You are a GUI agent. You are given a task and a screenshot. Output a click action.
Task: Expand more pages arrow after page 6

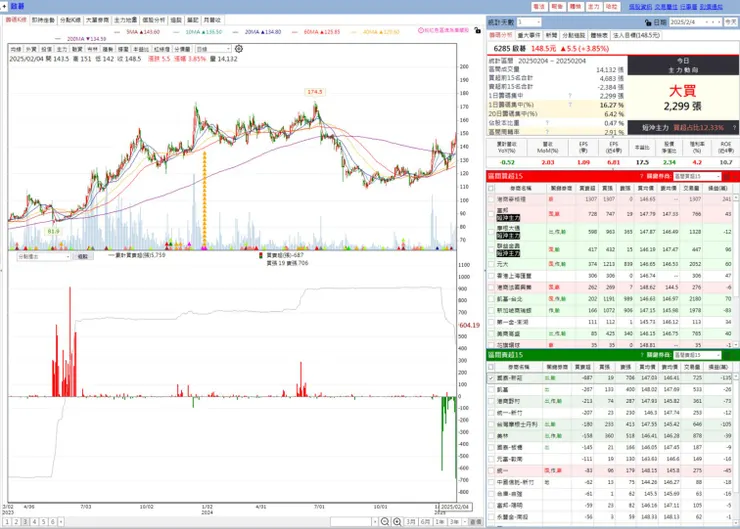[60, 521]
